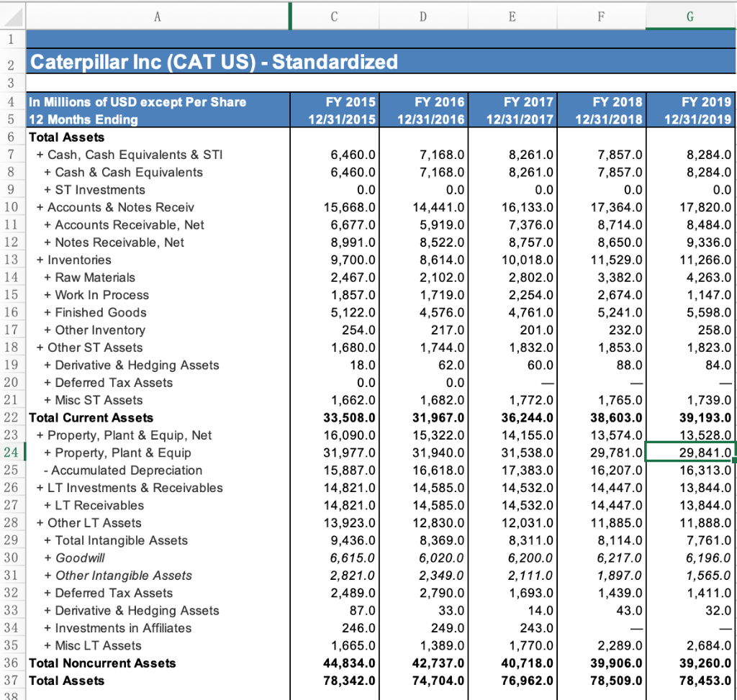Image resolution: width=737 pixels, height=700 pixels.
Task: Select row 2 header containing the title row
Action: click(13, 62)
